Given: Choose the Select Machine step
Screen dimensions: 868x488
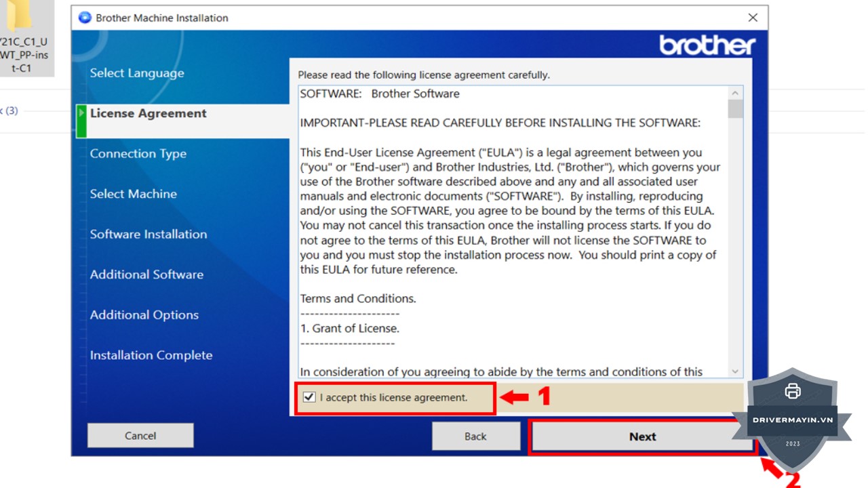Looking at the screenshot, I should (134, 194).
